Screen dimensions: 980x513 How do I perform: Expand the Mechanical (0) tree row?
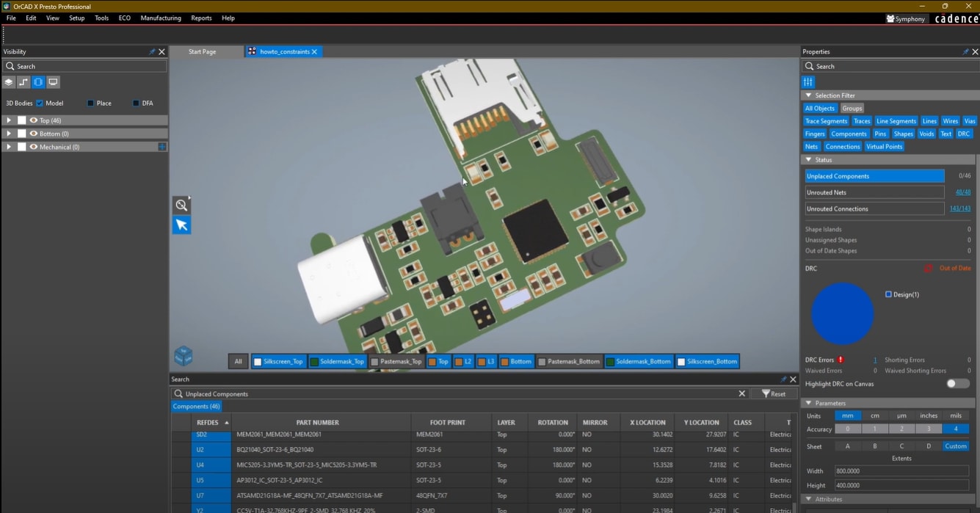coord(9,147)
